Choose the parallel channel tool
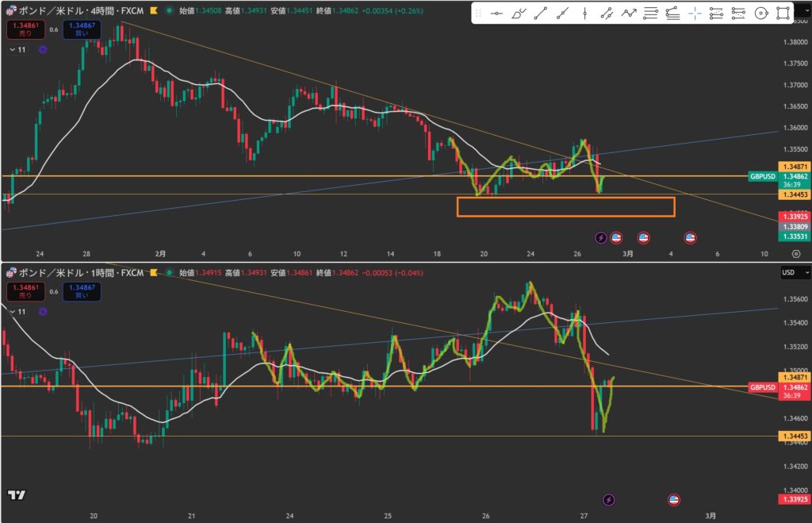 [x=607, y=13]
